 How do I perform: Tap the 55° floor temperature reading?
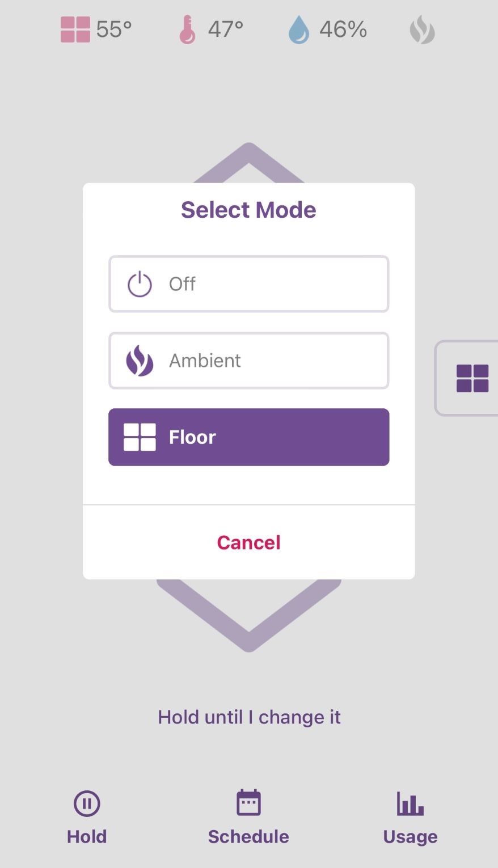[114, 29]
